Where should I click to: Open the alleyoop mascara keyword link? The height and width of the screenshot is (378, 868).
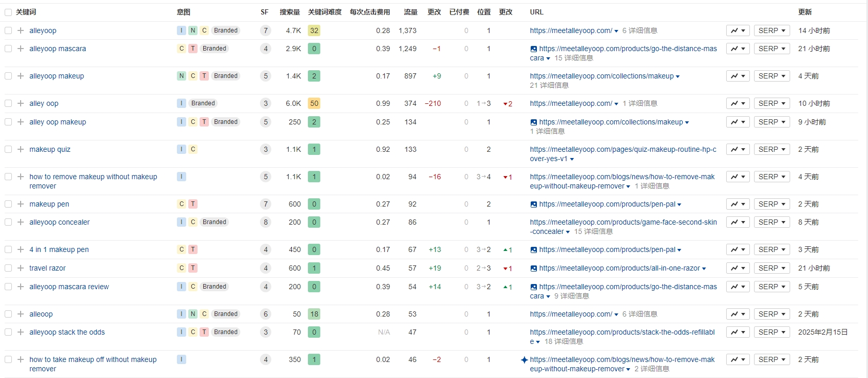(58, 49)
